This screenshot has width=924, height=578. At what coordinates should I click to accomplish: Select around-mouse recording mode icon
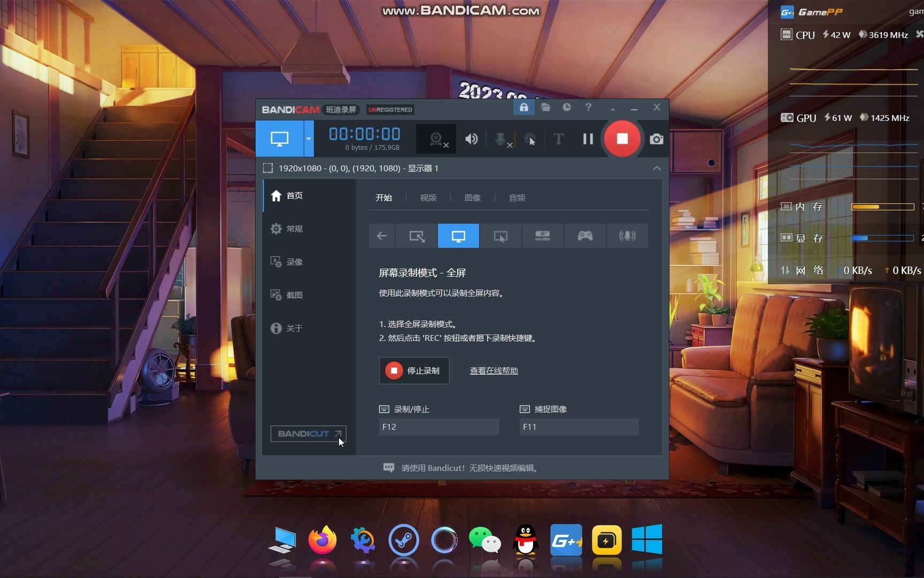500,236
